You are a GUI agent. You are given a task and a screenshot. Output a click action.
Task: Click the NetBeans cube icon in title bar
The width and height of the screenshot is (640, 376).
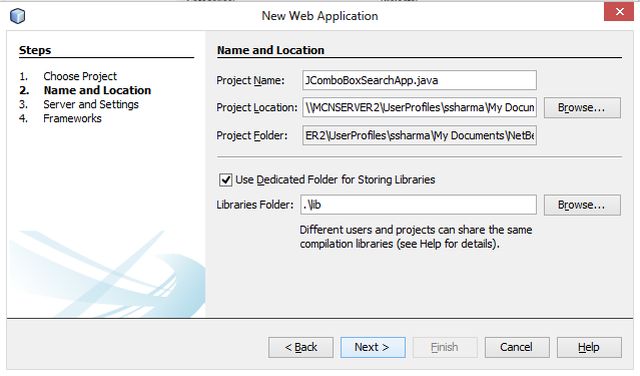[x=18, y=16]
